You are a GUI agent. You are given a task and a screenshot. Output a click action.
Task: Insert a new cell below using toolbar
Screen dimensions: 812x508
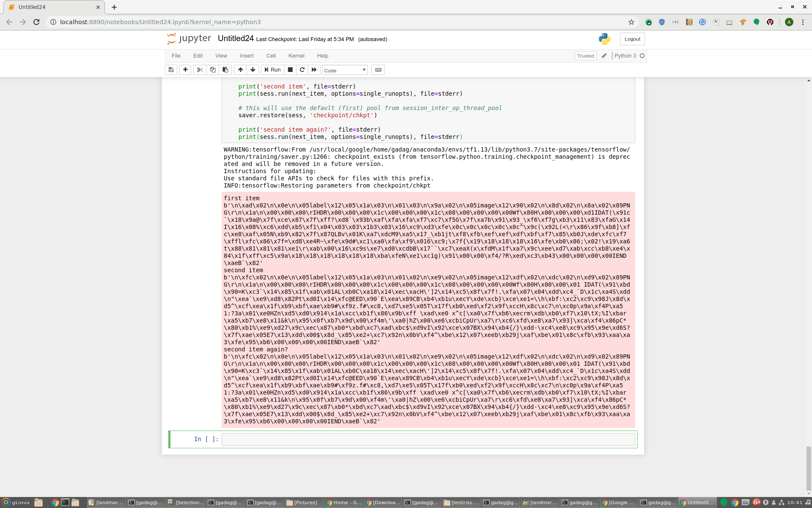(x=185, y=70)
